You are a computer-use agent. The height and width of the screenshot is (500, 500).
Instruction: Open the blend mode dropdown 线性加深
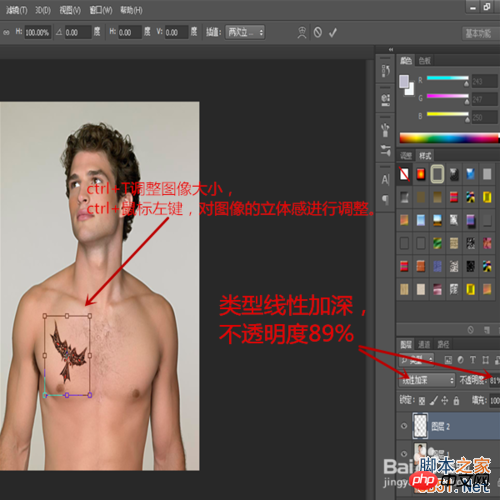[427, 380]
